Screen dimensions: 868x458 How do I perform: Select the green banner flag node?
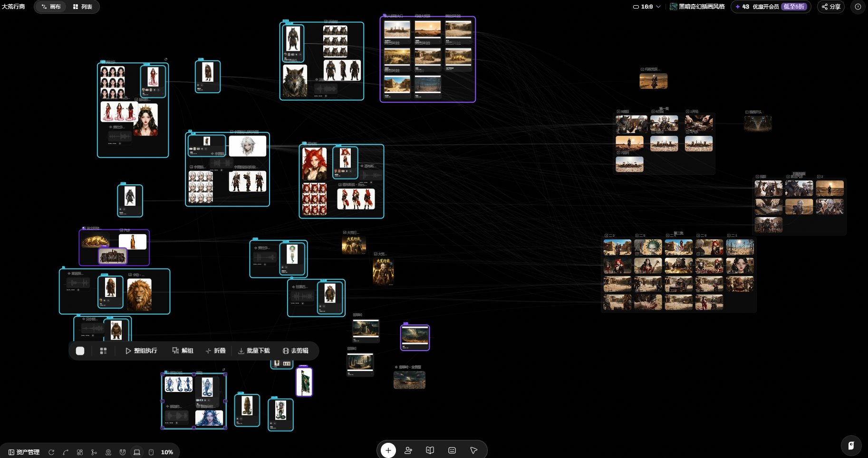304,382
